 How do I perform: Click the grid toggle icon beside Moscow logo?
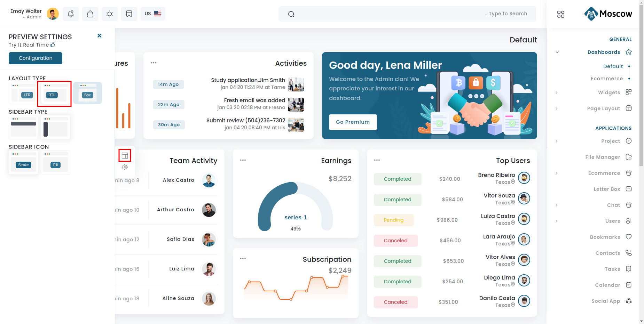point(560,14)
